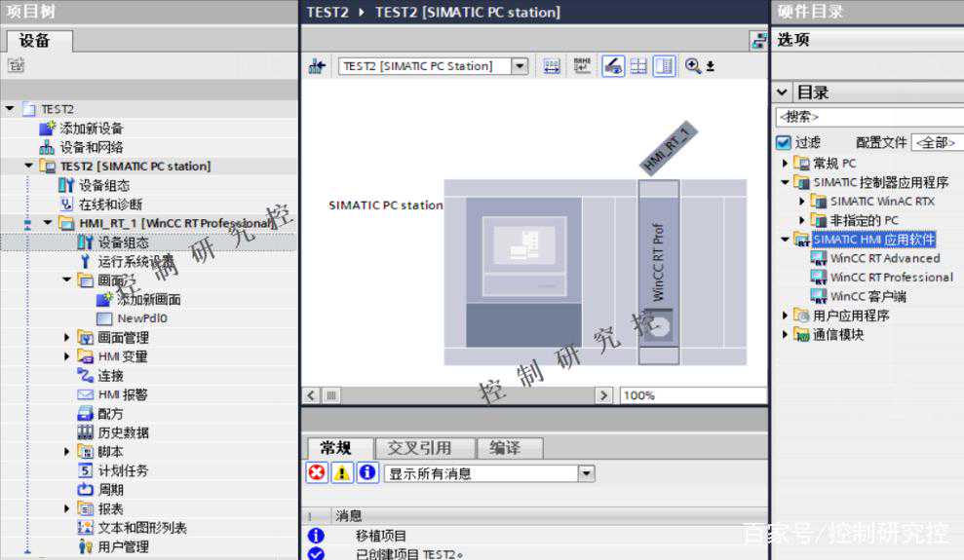Viewport: 964px width, 560px height.
Task: Expand the HMI 变量 tree node
Action: 67,356
